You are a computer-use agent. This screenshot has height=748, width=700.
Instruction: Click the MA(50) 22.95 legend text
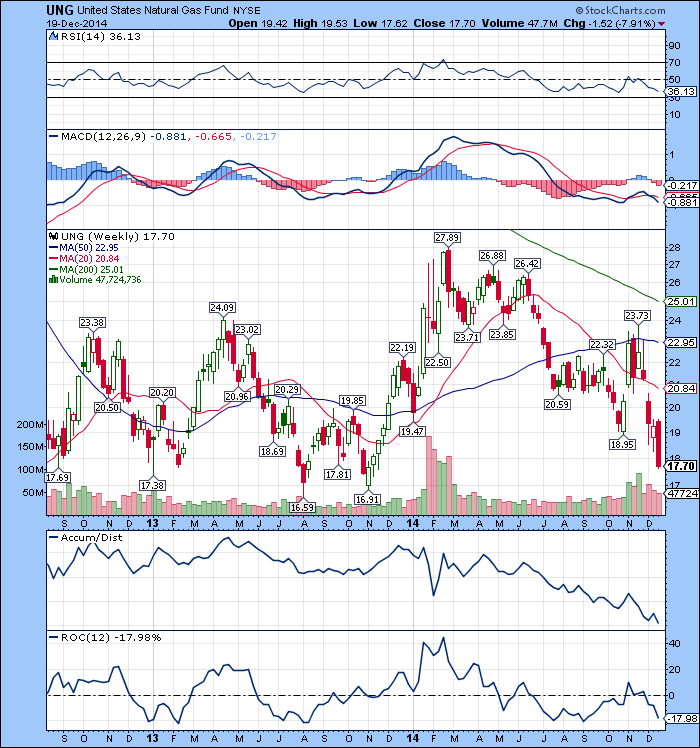pyautogui.click(x=89, y=248)
